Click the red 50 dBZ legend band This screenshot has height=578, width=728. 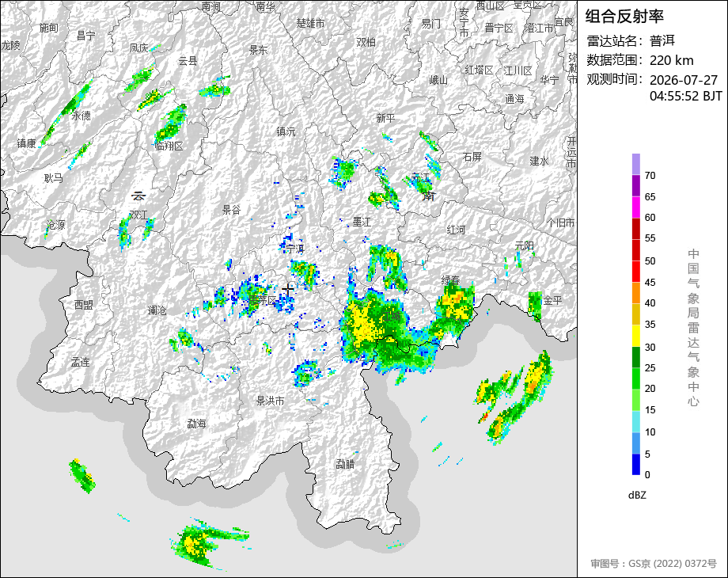pos(636,250)
